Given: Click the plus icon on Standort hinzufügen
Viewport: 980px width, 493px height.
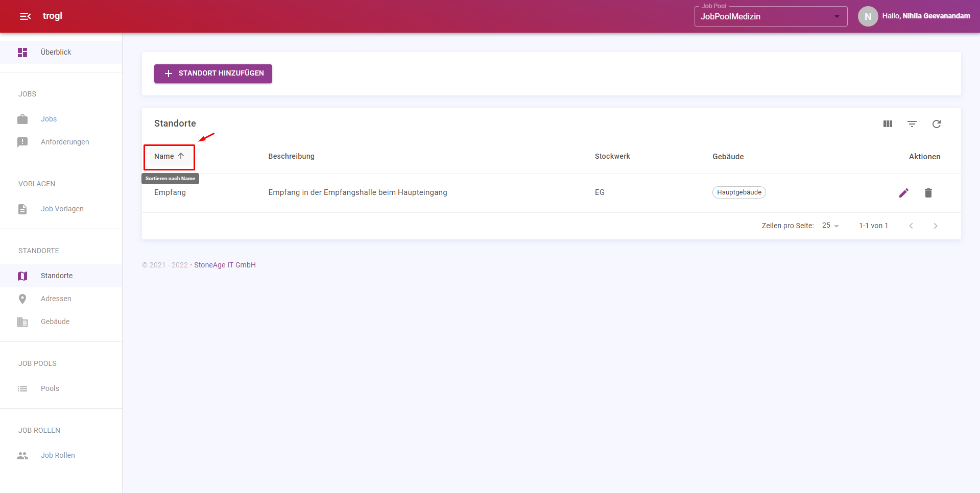Looking at the screenshot, I should (x=169, y=73).
